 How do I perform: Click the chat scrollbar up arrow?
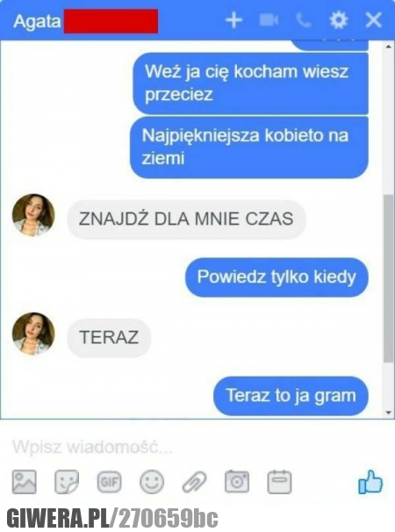click(x=389, y=47)
